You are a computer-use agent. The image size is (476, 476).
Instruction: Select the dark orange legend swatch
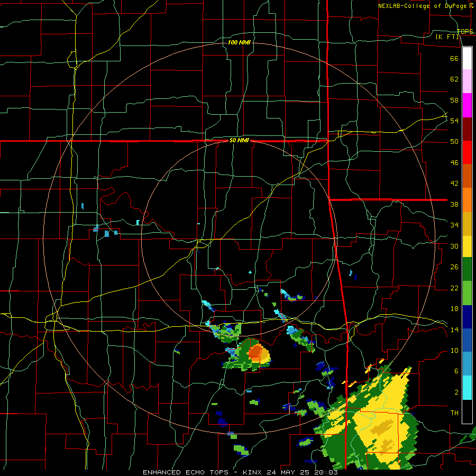click(x=467, y=176)
